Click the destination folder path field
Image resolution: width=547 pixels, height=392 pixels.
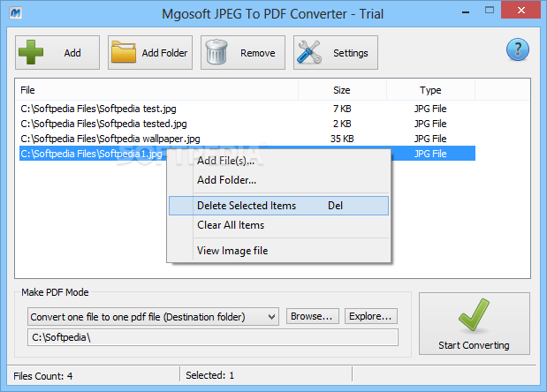click(x=213, y=337)
